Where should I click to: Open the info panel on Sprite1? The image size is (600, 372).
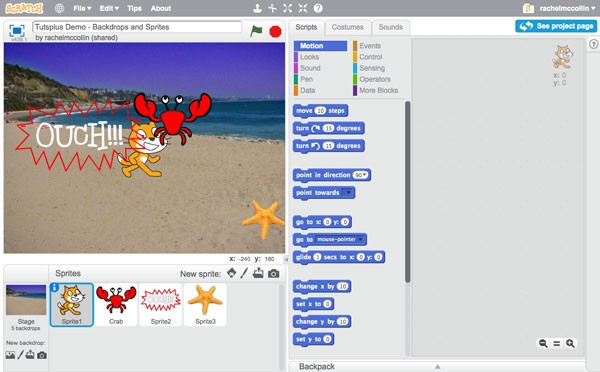54,287
